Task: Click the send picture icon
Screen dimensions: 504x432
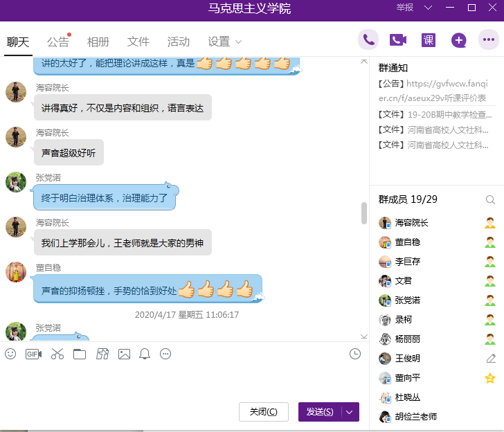Action: coord(124,354)
